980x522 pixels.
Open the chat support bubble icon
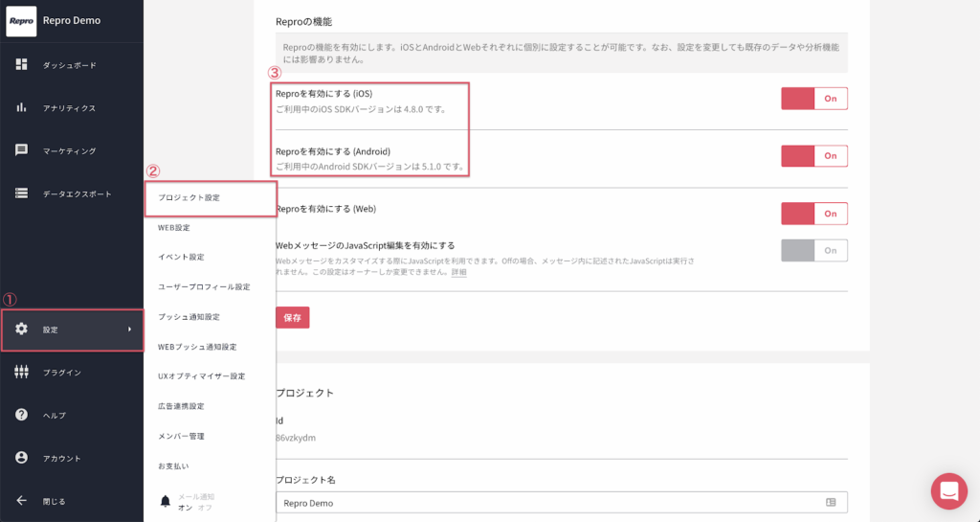(x=948, y=490)
